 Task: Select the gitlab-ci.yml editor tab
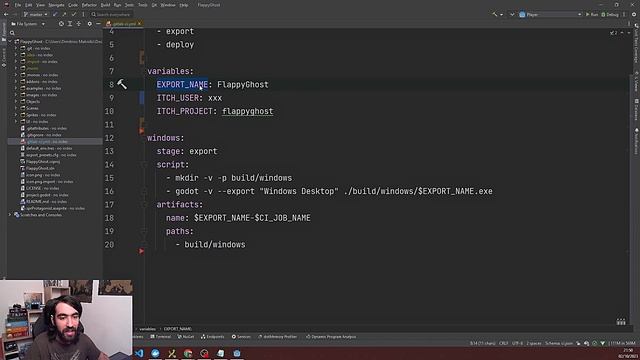[x=124, y=24]
